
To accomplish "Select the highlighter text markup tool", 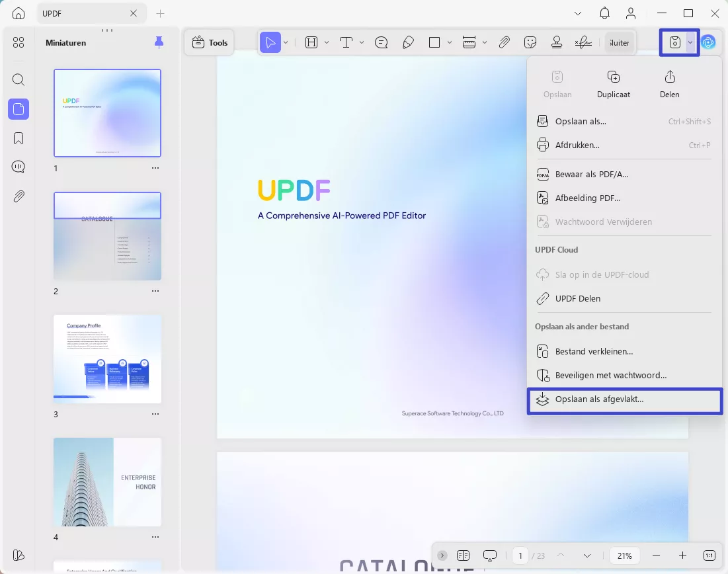I will [x=311, y=43].
